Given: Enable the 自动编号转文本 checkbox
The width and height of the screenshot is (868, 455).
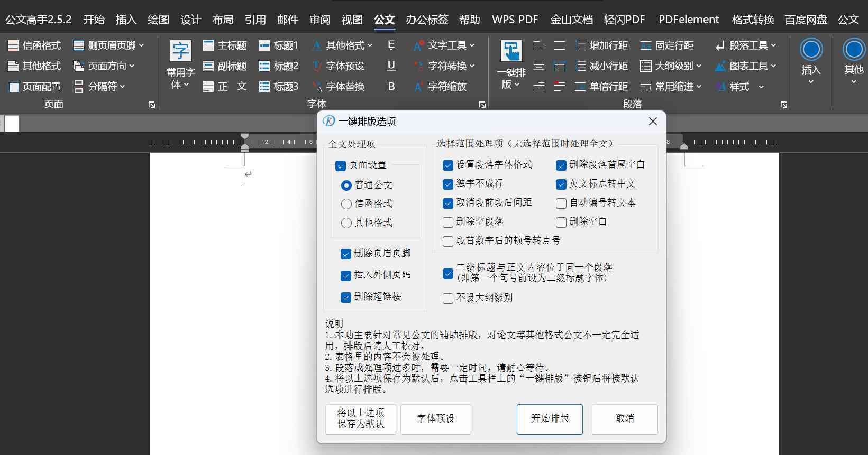Looking at the screenshot, I should click(561, 203).
